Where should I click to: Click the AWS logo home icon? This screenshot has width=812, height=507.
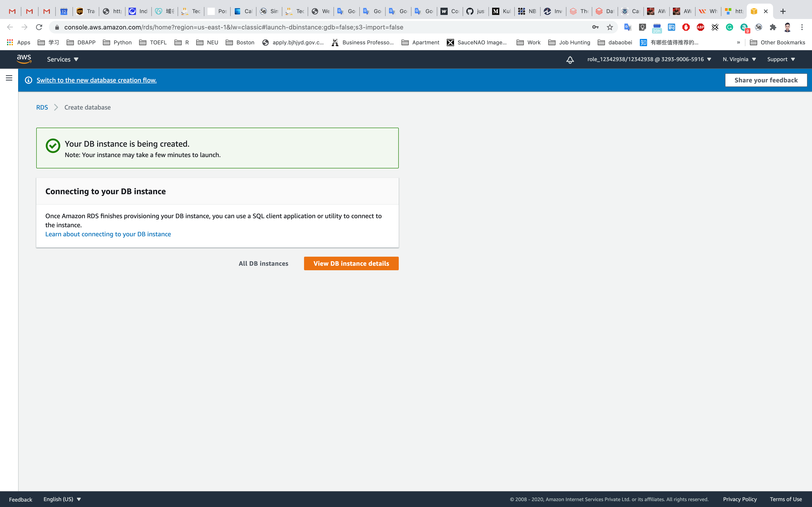tap(24, 59)
